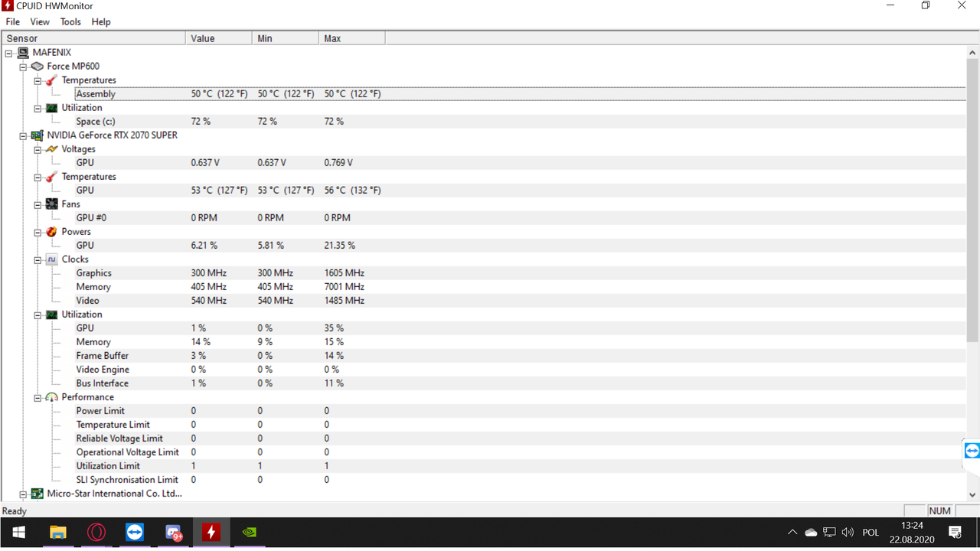Open the Help menu
980x551 pixels.
pos(101,22)
